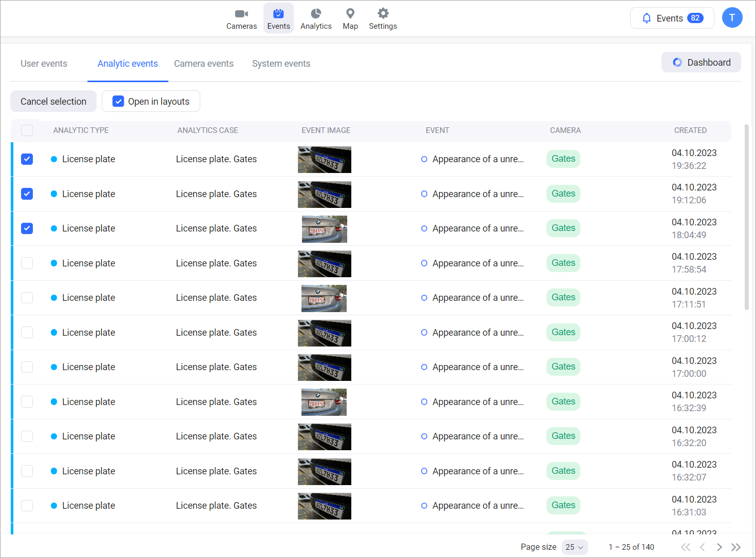Switch to the System events tab
The width and height of the screenshot is (756, 558).
(x=281, y=64)
